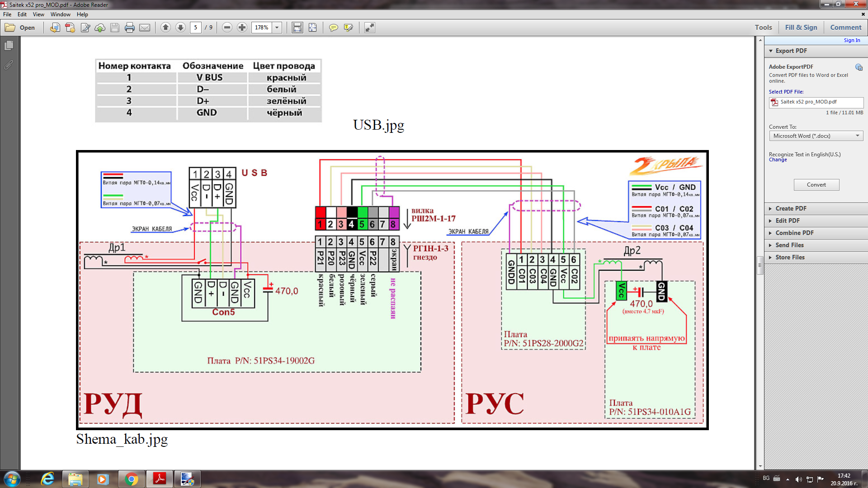Open Internet Explorer from taskbar
The image size is (868, 488).
pos(47,479)
